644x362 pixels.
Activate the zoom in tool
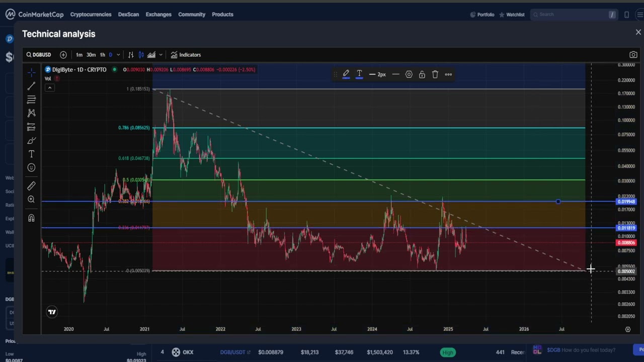point(31,200)
